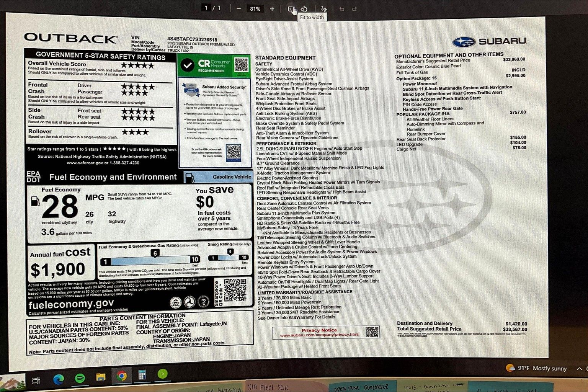
Task: Click the Option Package: 15 line
Action: 461,77
